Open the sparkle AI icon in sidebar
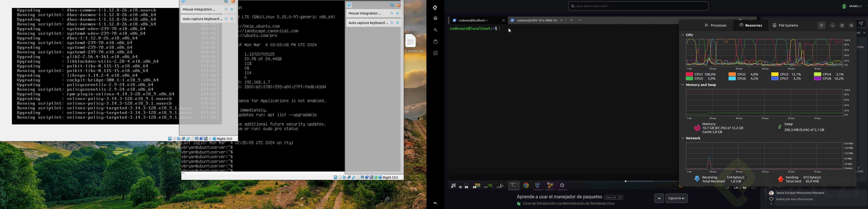Viewport: 868px width, 209px height. coord(435,30)
